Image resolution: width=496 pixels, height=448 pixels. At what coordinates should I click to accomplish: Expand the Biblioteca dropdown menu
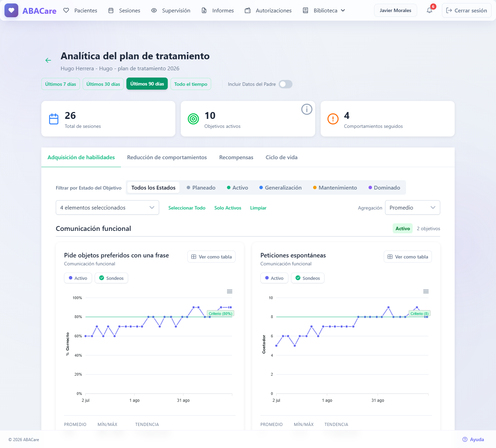pyautogui.click(x=343, y=10)
